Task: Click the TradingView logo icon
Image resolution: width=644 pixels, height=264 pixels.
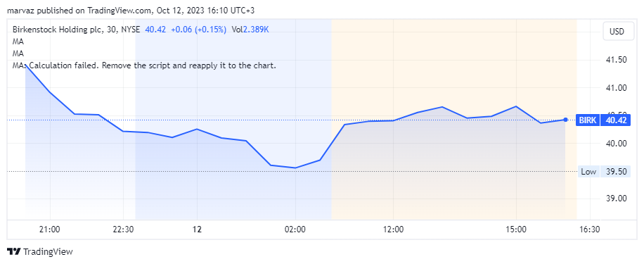Action: tap(14, 251)
